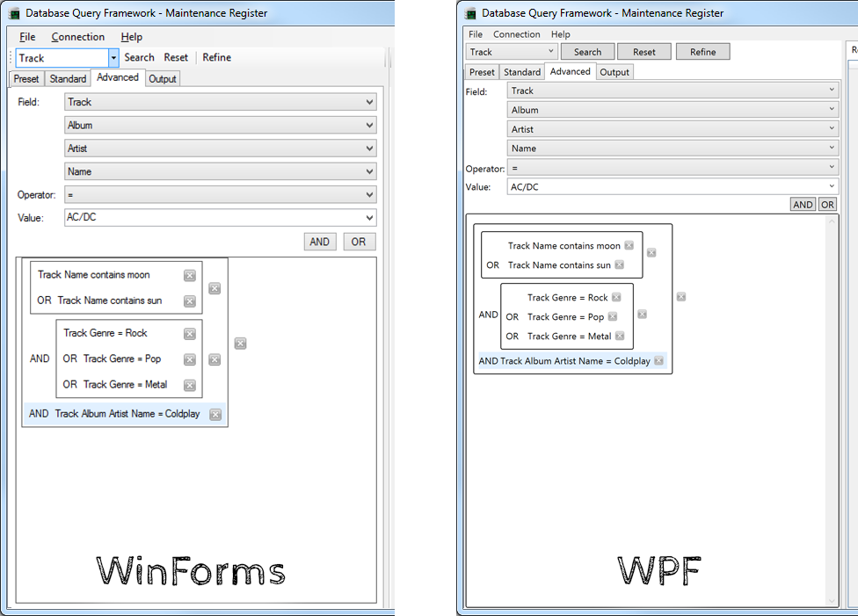This screenshot has width=858, height=616.
Task: Click the AND button in WinForms window
Action: coord(320,242)
